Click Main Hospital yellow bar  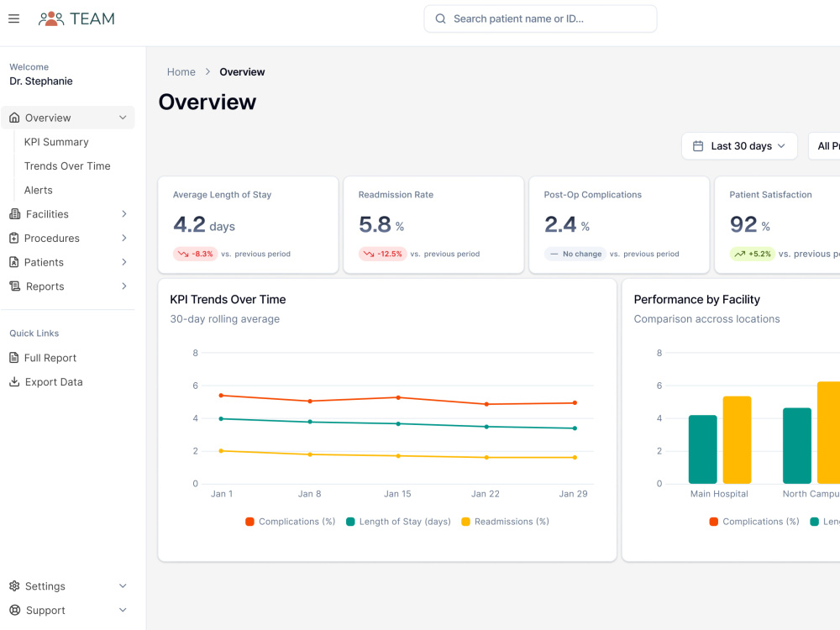737,440
